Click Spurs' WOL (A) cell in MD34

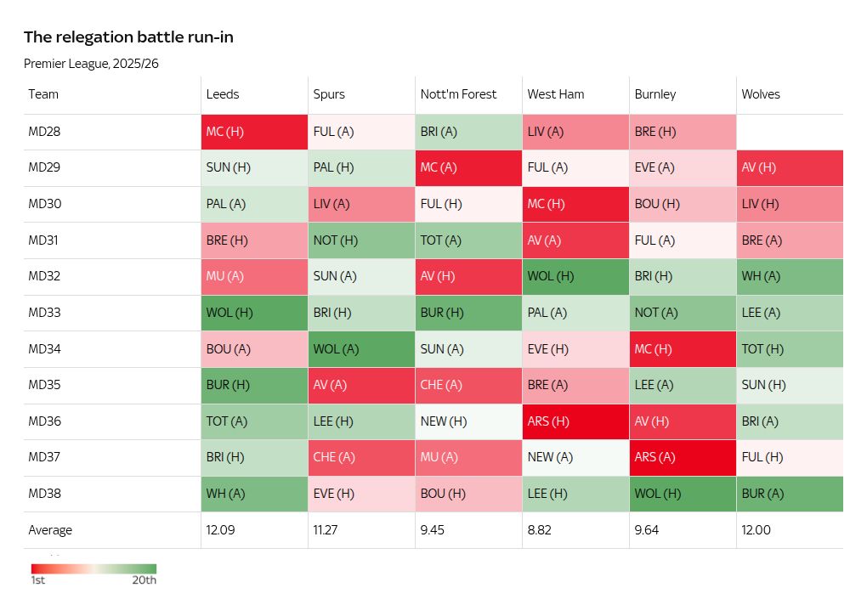click(361, 349)
